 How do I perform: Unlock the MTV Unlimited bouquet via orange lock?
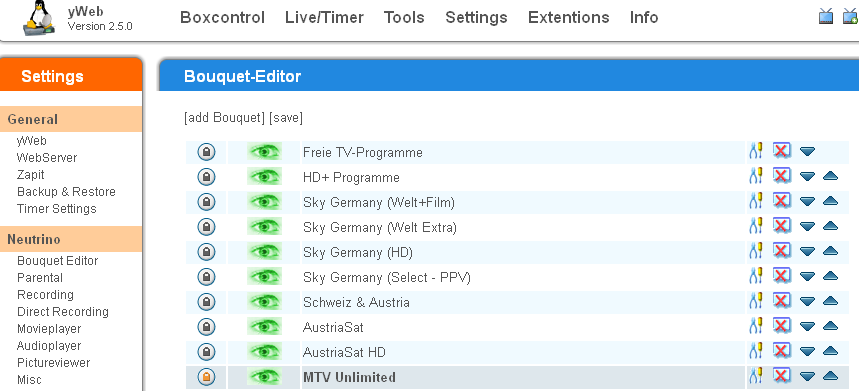point(207,377)
